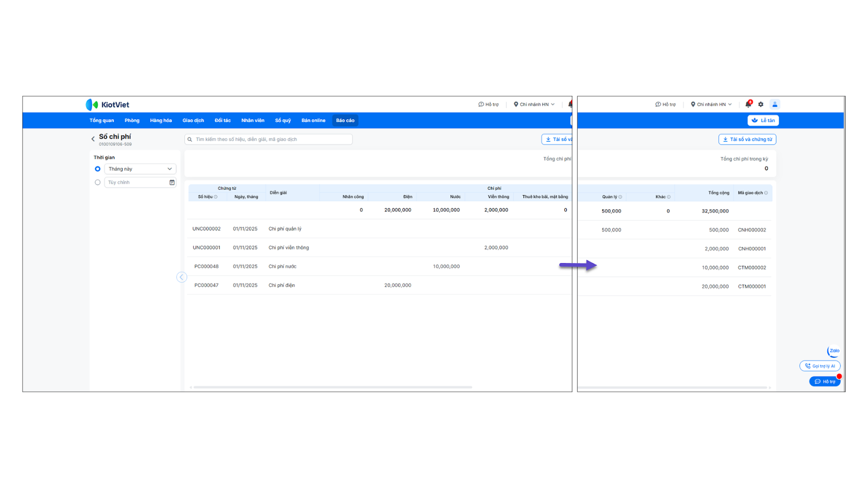The image size is (868, 488).
Task: Click the Chi phí viễn thông description
Action: (x=289, y=248)
